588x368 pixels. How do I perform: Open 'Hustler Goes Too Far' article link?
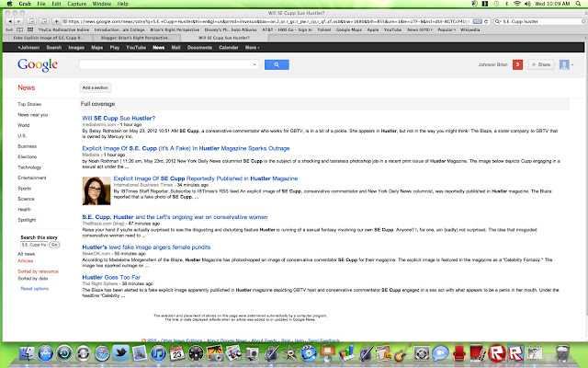(111, 278)
